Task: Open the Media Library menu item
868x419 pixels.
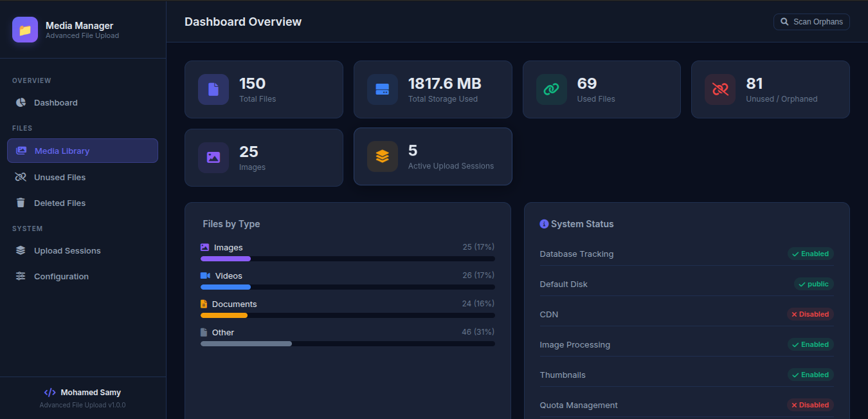Action: 82,151
